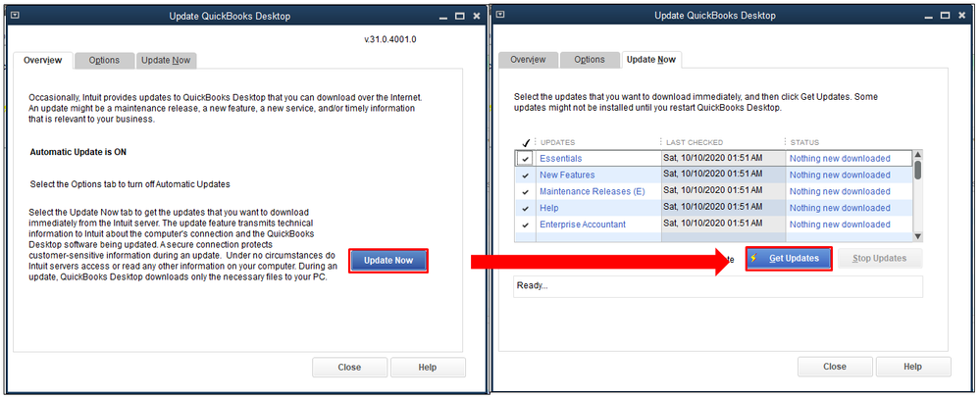This screenshot has height=399, width=980.
Task: Click Maintenance Releases row status text
Action: point(840,192)
